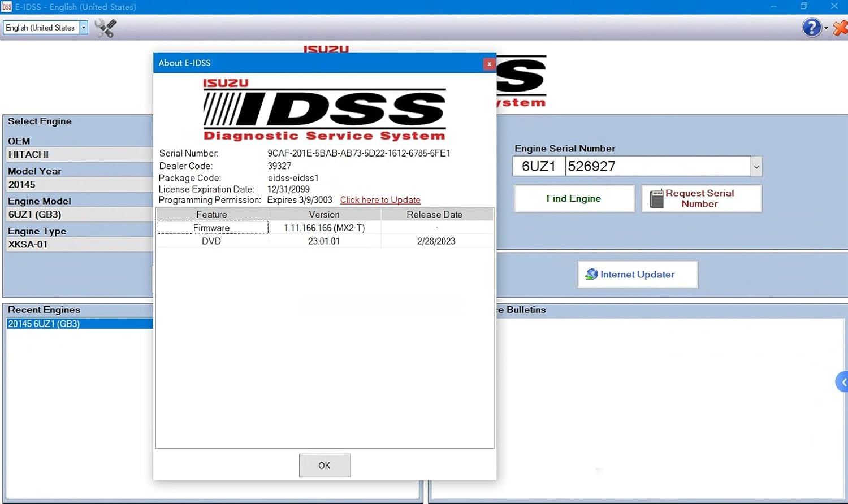Open the small arrow next to Help icon
This screenshot has width=848, height=504.
(x=826, y=28)
